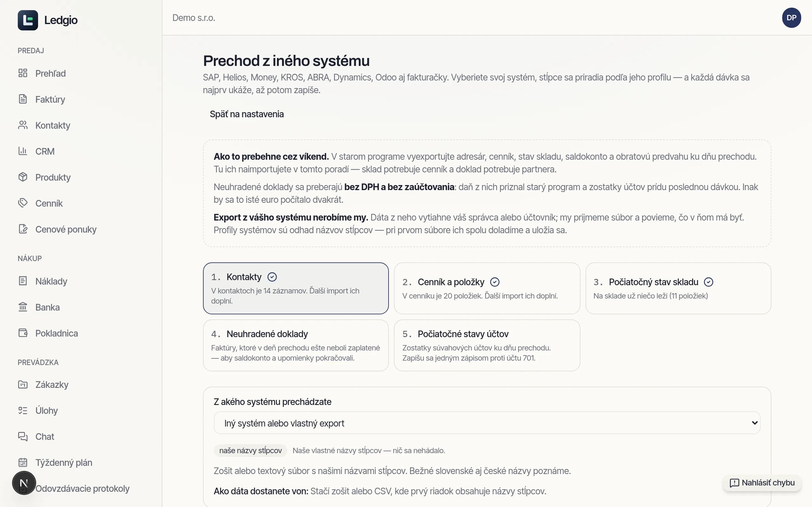Open Cenník via the tag icon
The height and width of the screenshot is (507, 812).
pyautogui.click(x=23, y=203)
